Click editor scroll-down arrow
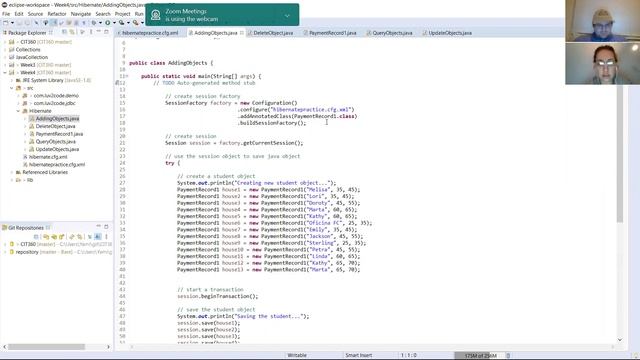Image resolution: width=640 pixels, height=360 pixels. tap(620, 340)
